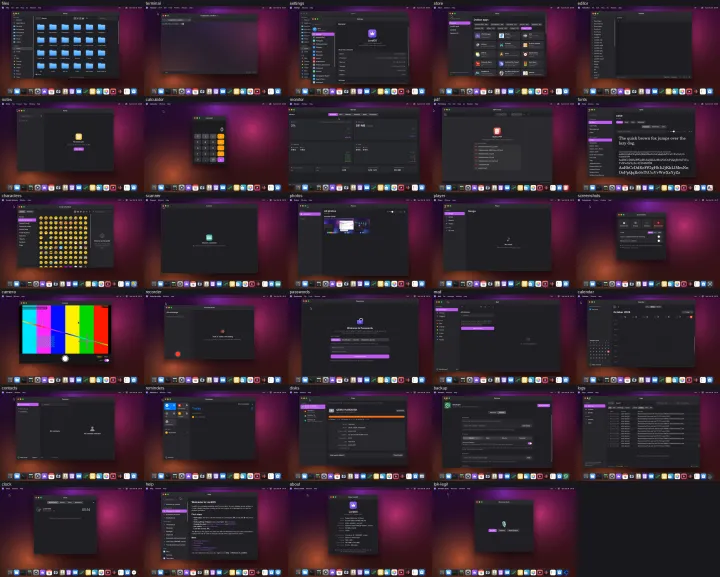Click the shield icon in the lock agent dialog

point(504,524)
